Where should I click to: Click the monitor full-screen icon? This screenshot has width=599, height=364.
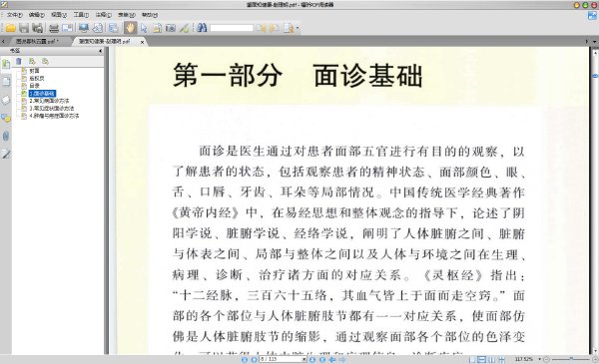pyautogui.click(x=84, y=28)
